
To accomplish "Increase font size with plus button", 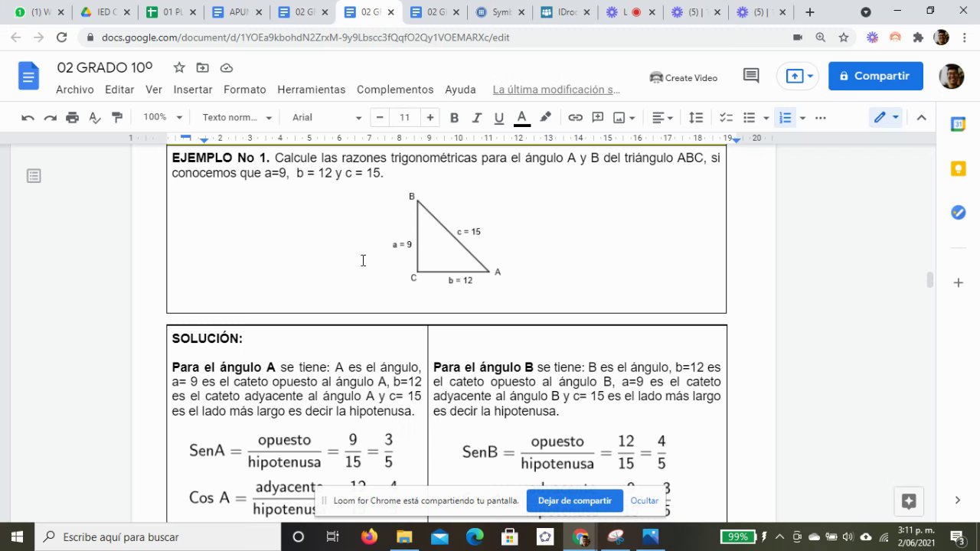I will point(430,117).
